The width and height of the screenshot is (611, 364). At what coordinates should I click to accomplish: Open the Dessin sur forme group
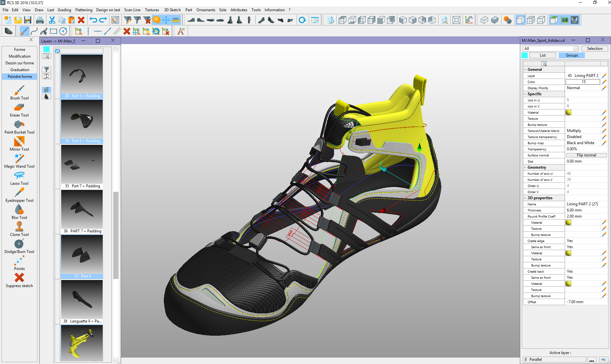(x=20, y=63)
